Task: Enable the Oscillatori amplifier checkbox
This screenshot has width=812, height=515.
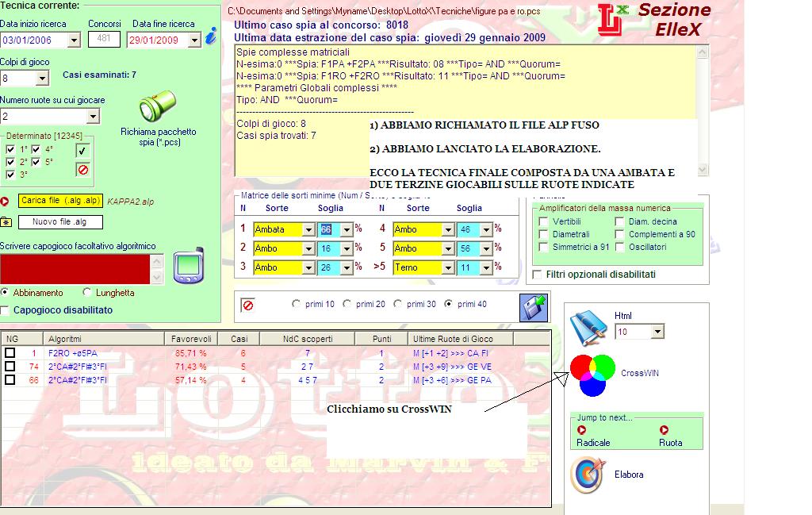Action: pos(619,247)
